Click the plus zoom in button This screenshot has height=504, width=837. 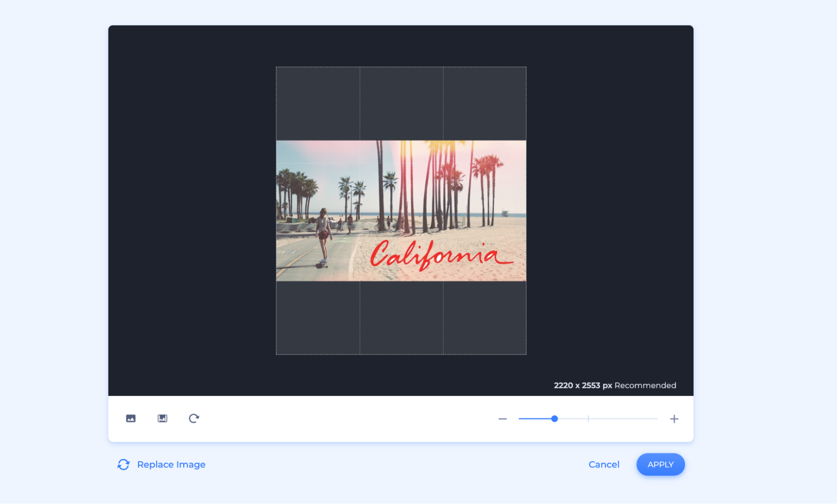[674, 419]
